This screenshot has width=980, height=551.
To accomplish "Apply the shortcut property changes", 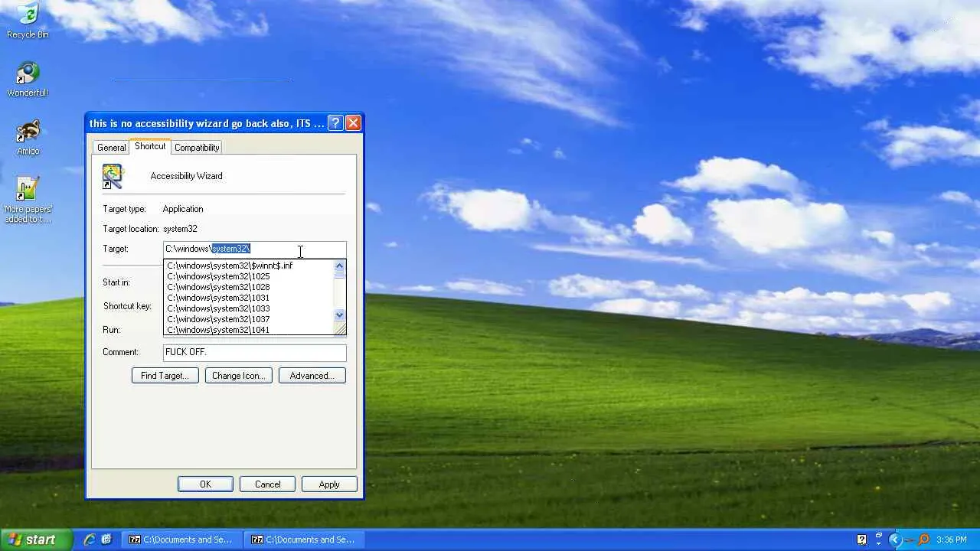I will [x=329, y=484].
